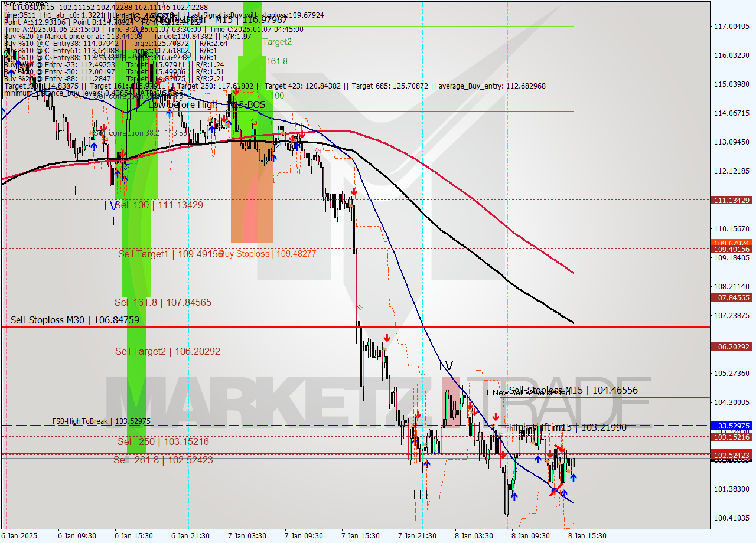Click the red 102.52423 price axis tag
The width and height of the screenshot is (756, 543).
click(x=732, y=455)
